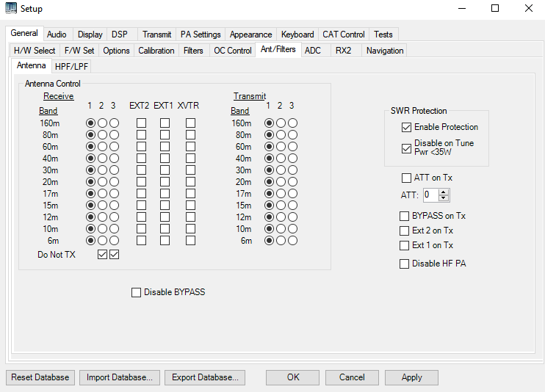Check EXT2 for the 30m band
Image resolution: width=545 pixels, height=392 pixels.
(x=141, y=170)
